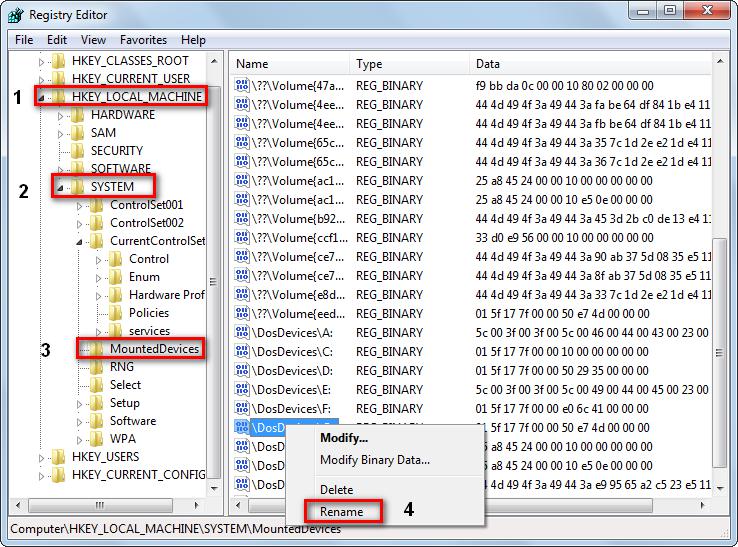738x547 pixels.
Task: Select the services key
Action: tap(149, 331)
